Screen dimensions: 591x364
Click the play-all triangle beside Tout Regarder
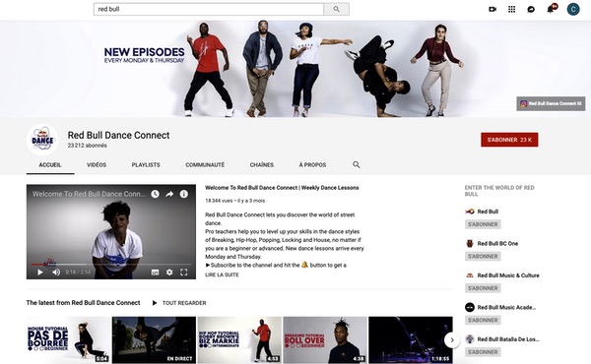[155, 303]
